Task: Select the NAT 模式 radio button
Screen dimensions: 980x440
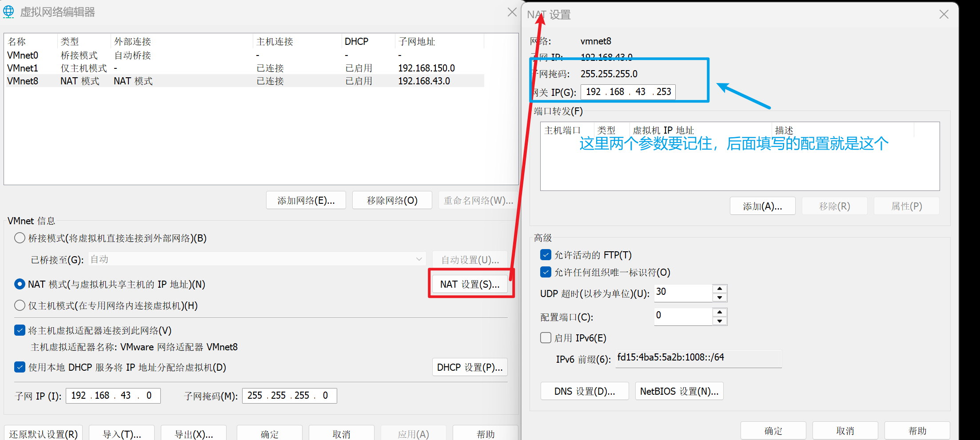Action: tap(20, 284)
